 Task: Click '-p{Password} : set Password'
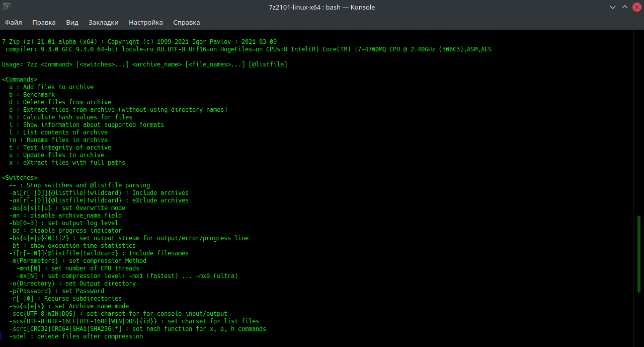pyautogui.click(x=57, y=291)
